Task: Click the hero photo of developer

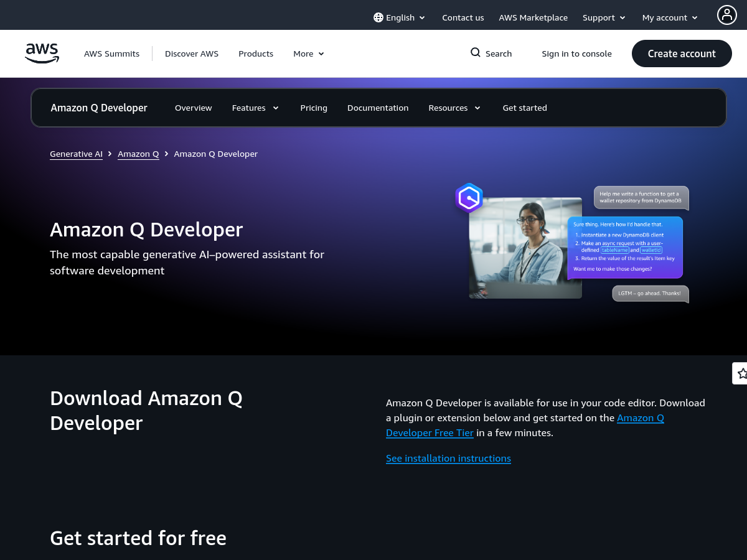Action: pyautogui.click(x=525, y=248)
